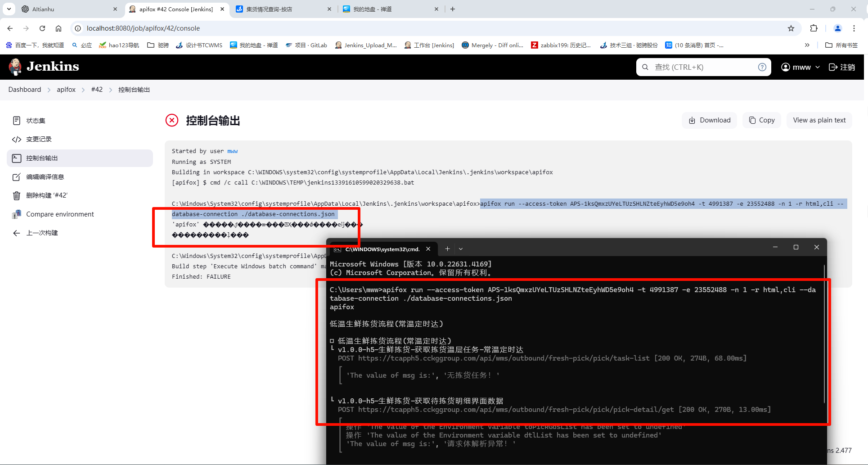Go to apifox breadcrumb link
This screenshot has width=868, height=465.
66,90
